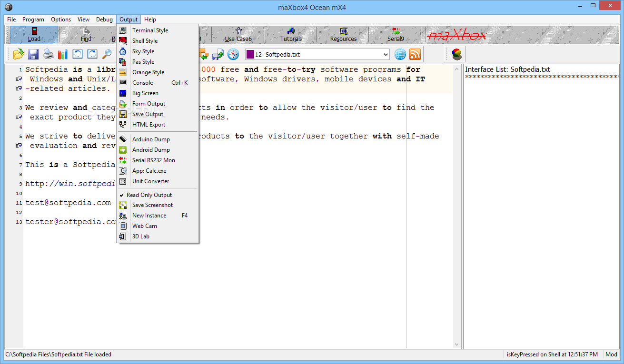Screen dimensions: 624x364
Task: Click fold marker before 'Windows and Unix'
Action: 19,79
